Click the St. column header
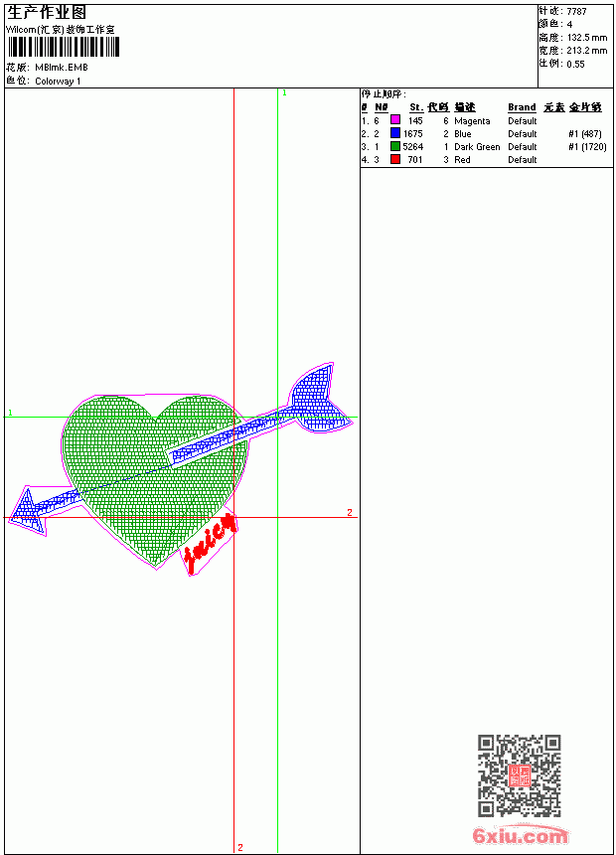Screen dimensions: 616x855 coord(416,107)
